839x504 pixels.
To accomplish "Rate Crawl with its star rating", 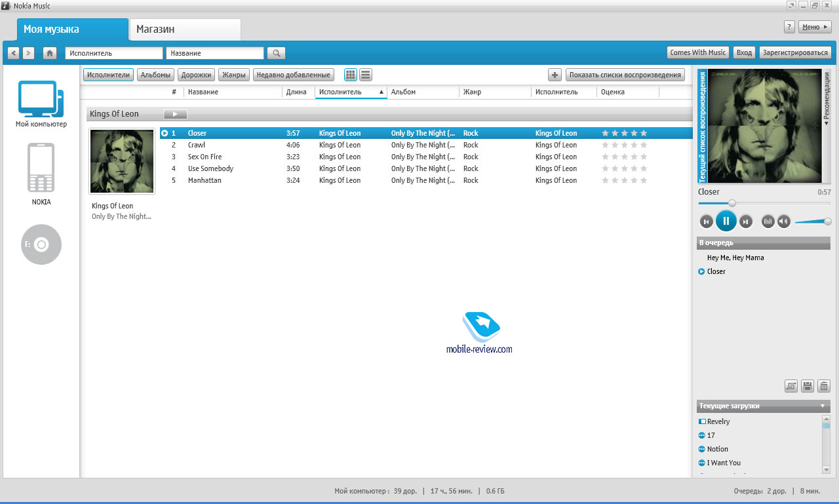I will click(625, 145).
